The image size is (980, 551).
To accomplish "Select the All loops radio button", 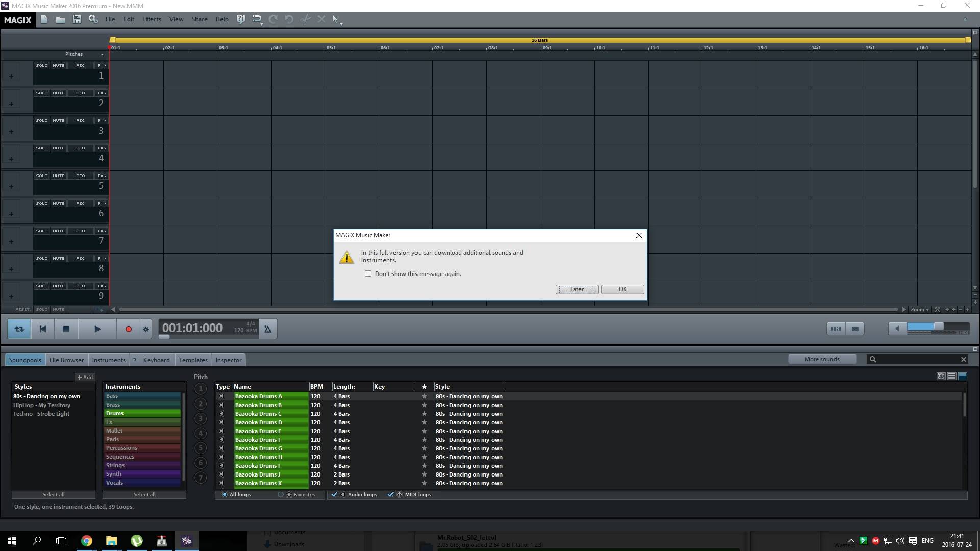I will tap(224, 494).
